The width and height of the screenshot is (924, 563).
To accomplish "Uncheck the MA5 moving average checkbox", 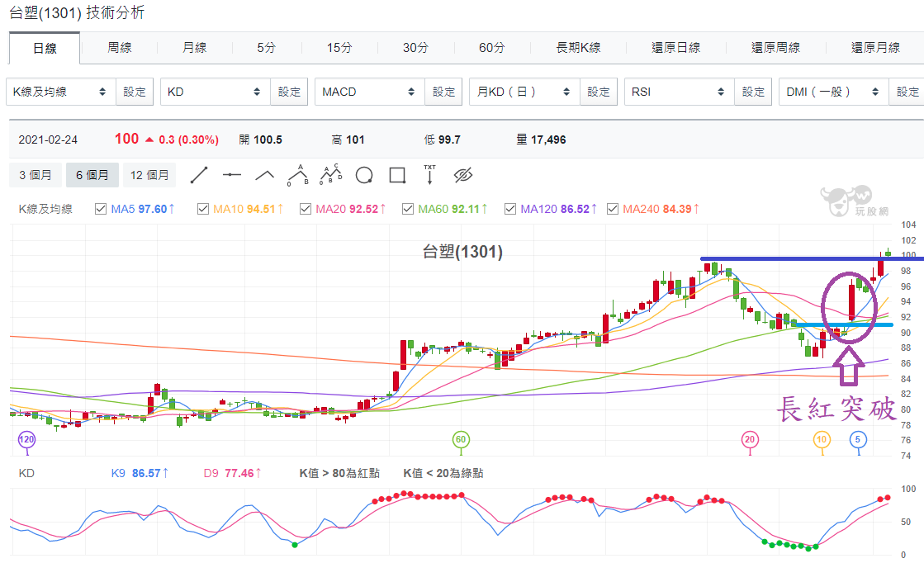I will point(101,209).
